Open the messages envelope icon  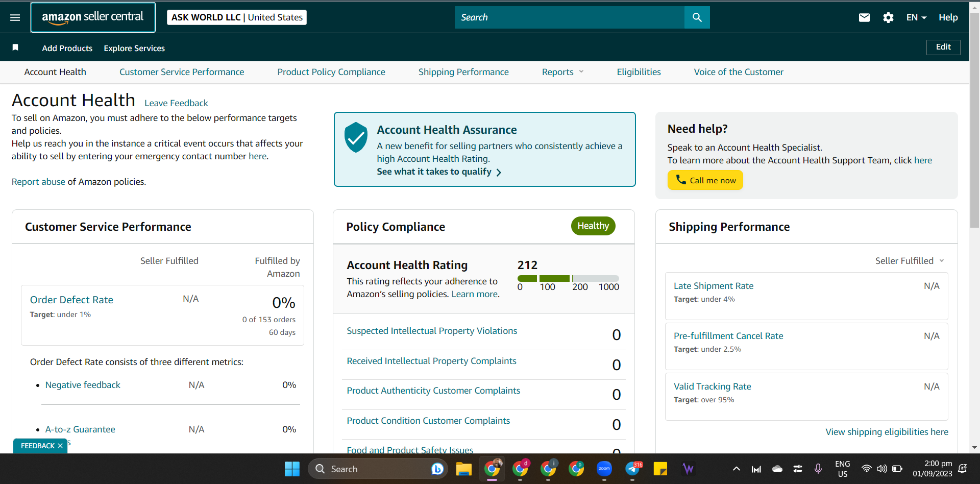[x=864, y=17]
